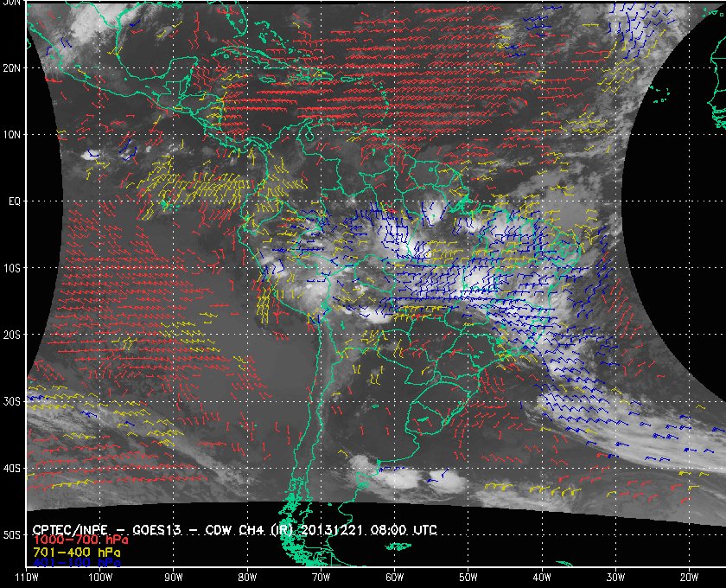Click the 40S latitude axis label

pos(10,469)
